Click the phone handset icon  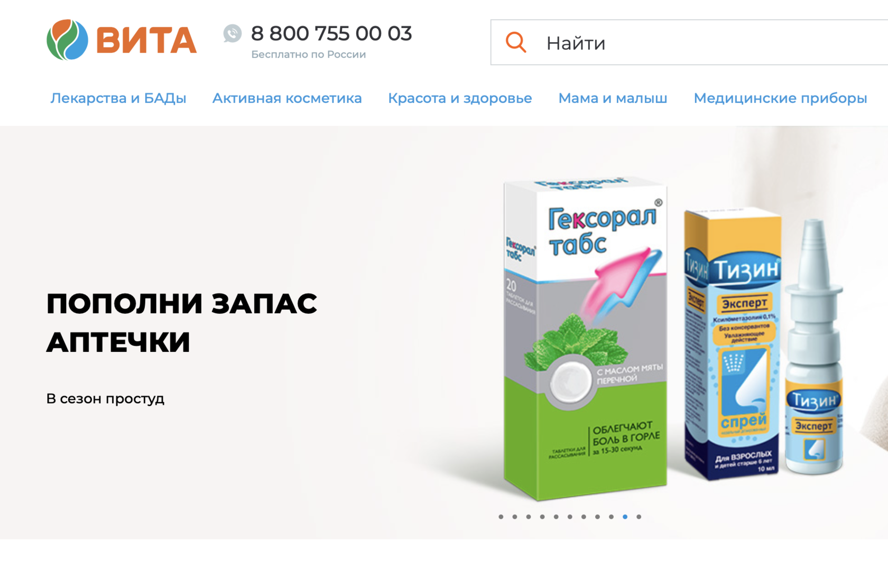(x=233, y=33)
